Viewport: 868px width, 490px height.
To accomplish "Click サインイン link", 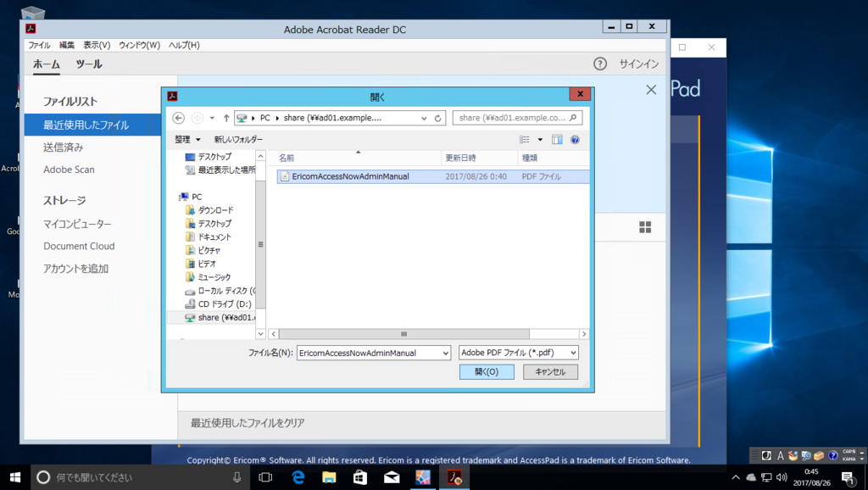I will tap(639, 64).
